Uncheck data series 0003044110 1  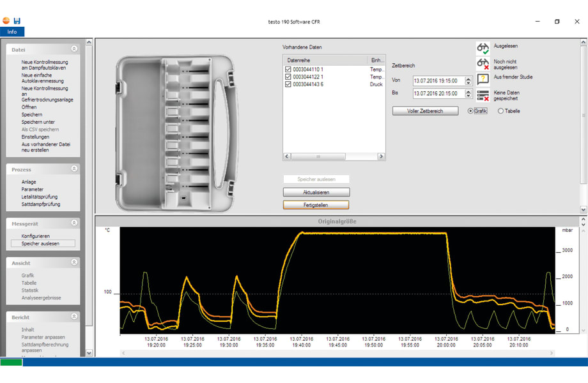pos(290,69)
